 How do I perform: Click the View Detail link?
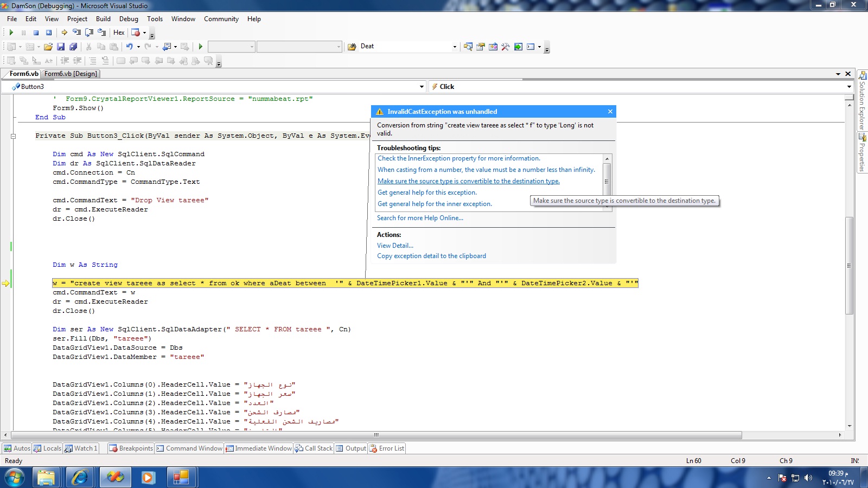point(395,246)
